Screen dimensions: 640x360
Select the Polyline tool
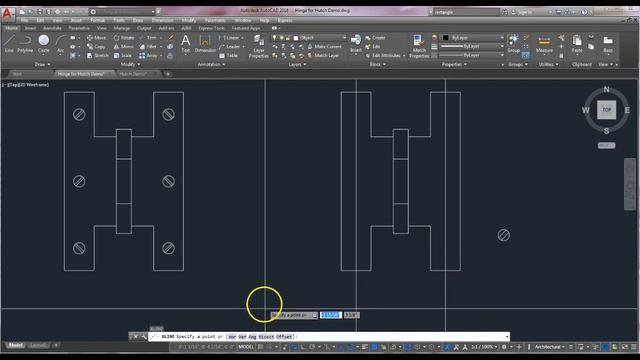25,44
